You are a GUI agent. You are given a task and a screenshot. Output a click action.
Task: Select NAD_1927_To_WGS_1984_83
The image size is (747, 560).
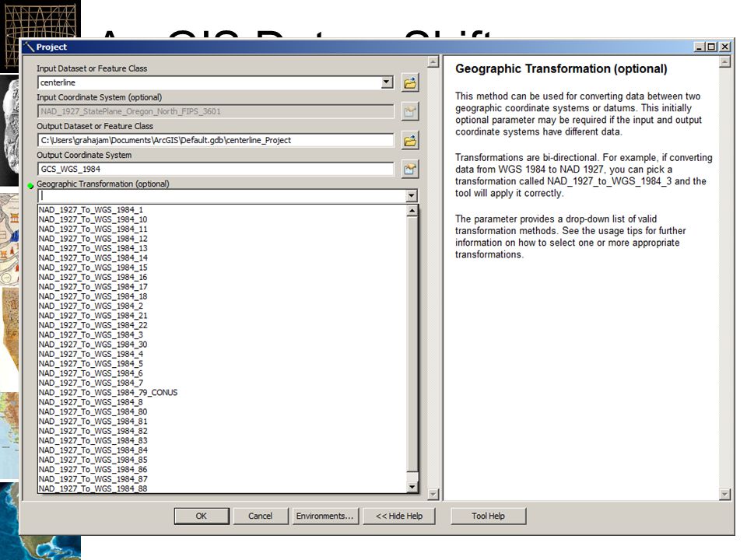click(x=223, y=440)
